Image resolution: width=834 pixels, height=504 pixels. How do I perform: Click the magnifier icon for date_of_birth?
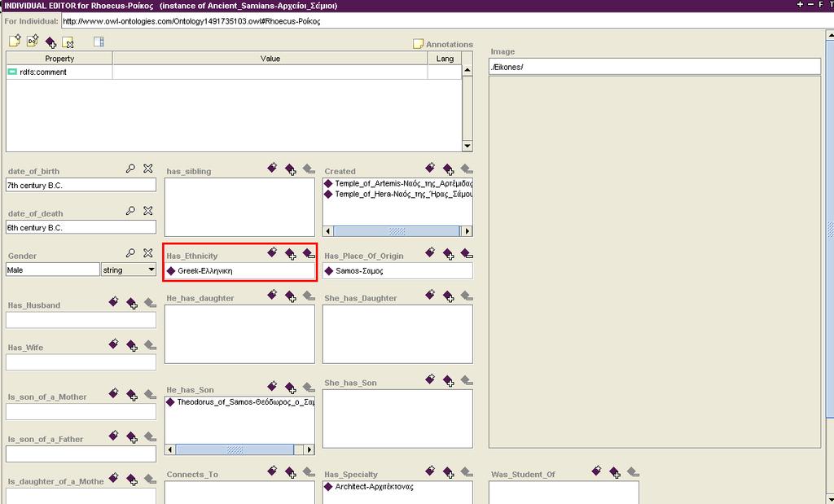130,169
